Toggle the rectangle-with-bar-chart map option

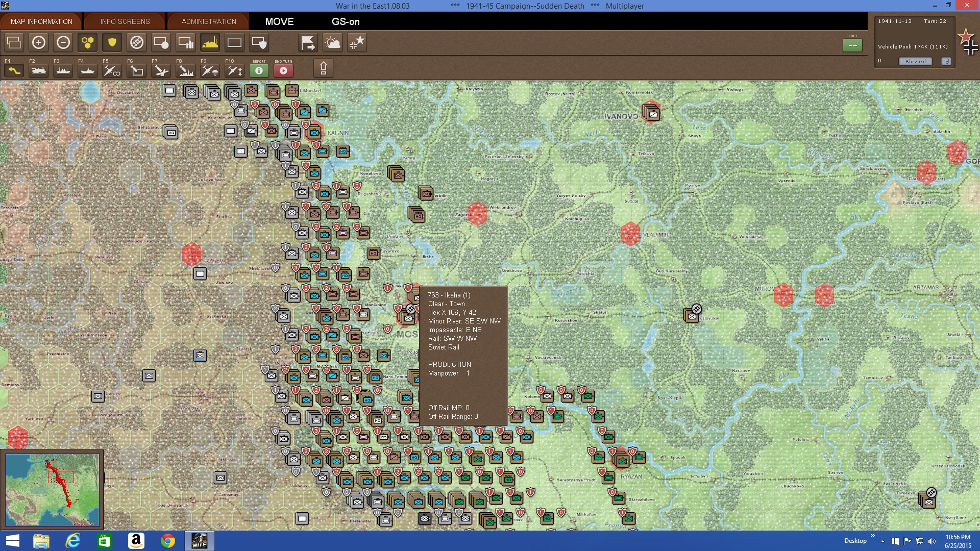[x=186, y=42]
